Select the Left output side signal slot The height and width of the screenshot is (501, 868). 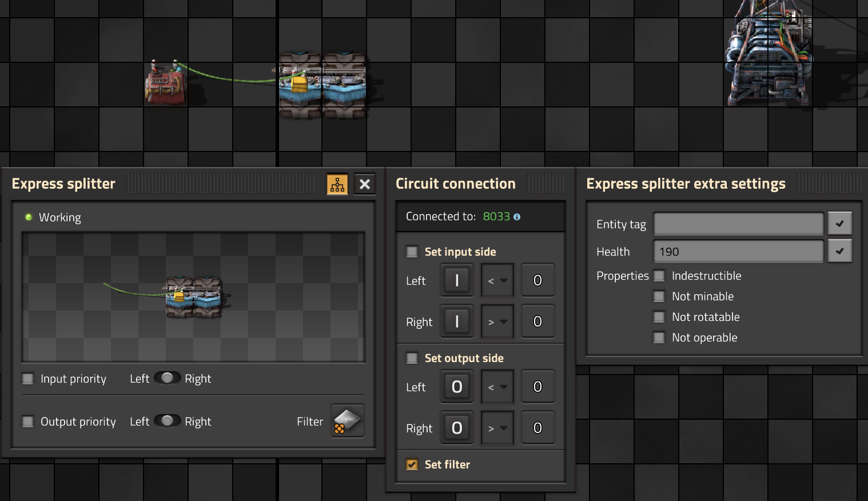tap(457, 387)
